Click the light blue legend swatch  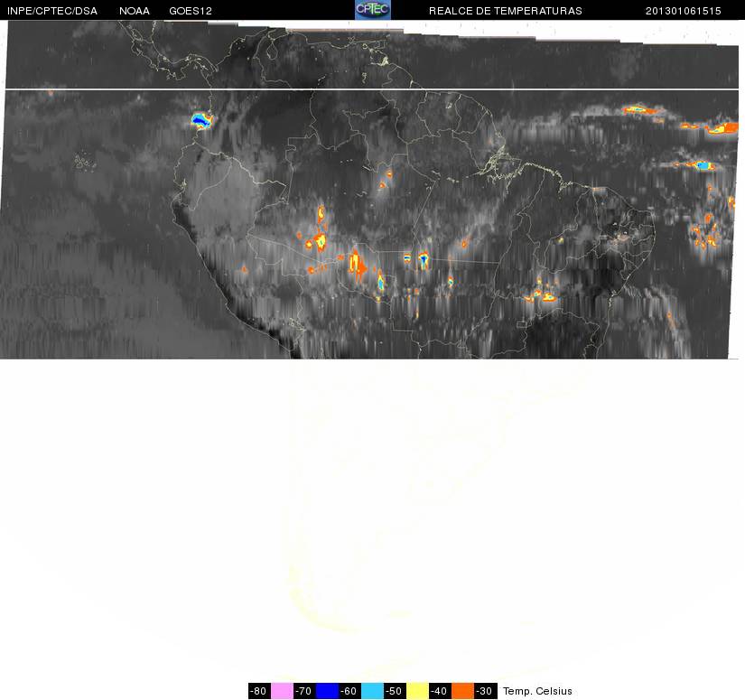pos(372,691)
